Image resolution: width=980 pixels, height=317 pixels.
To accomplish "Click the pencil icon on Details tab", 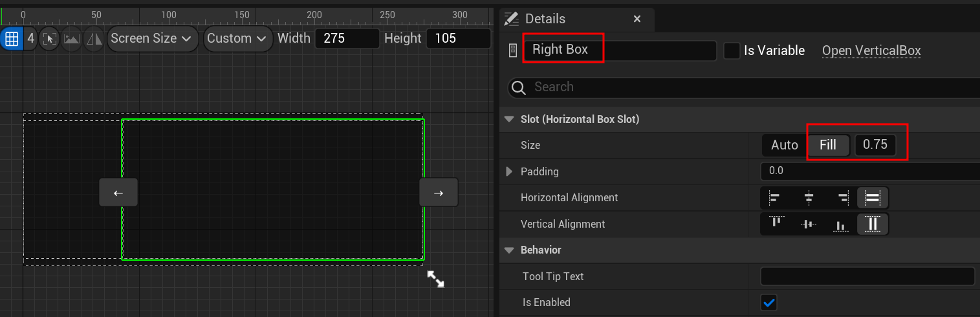I will (512, 19).
